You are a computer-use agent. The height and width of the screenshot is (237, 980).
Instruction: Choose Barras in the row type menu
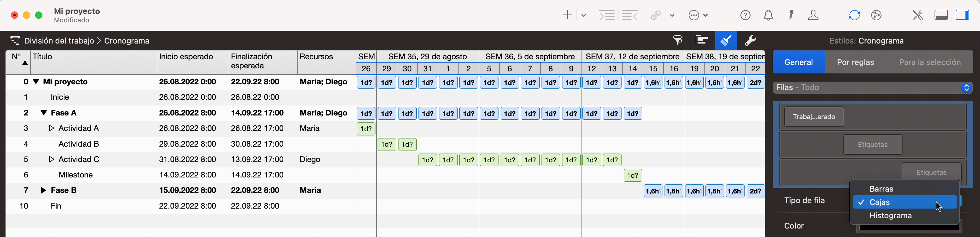click(881, 189)
